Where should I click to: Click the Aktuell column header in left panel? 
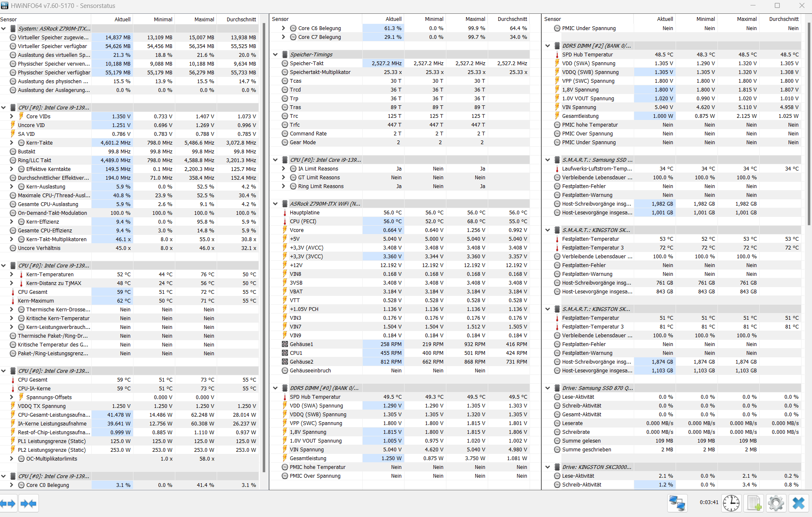122,19
